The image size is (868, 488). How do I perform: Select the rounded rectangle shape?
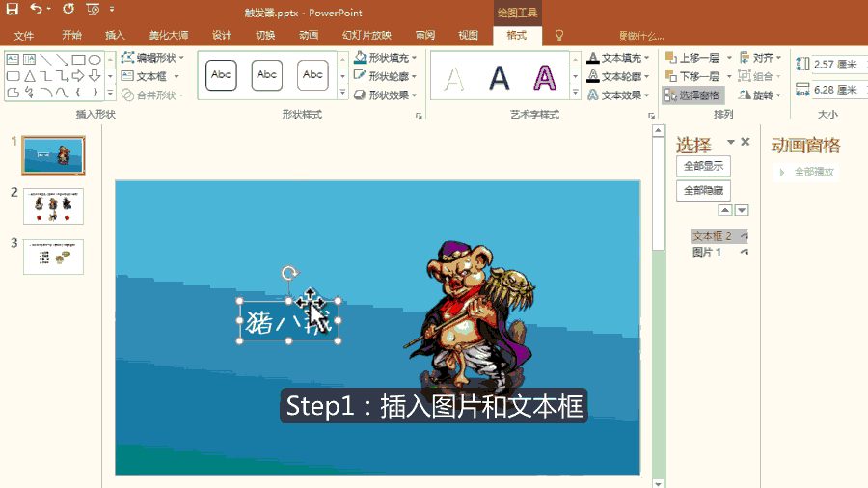point(13,76)
